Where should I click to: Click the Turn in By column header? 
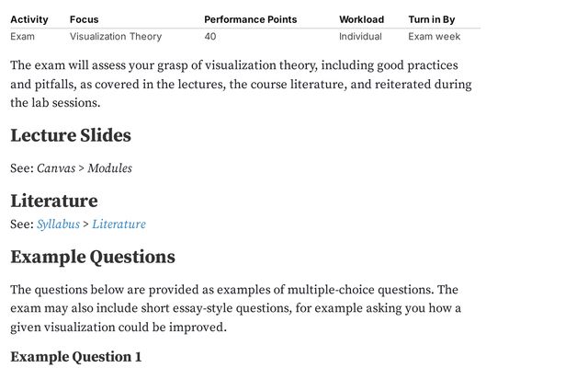click(431, 19)
